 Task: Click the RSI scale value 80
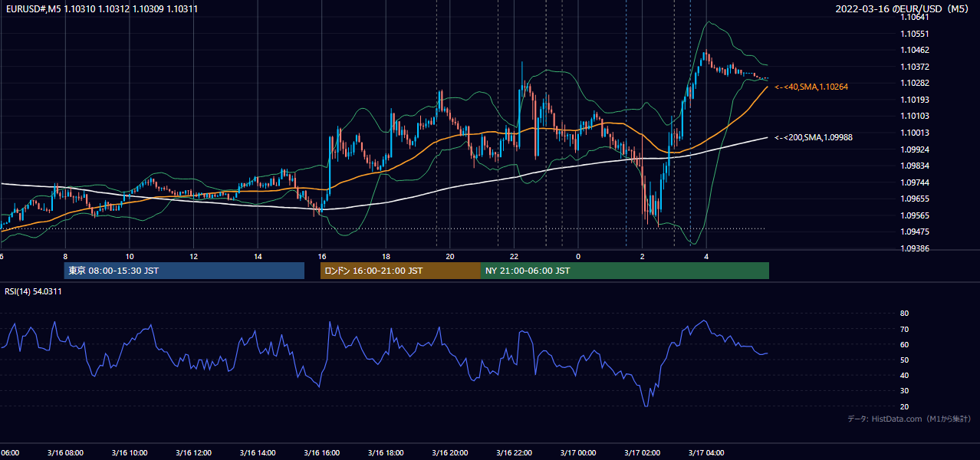(x=904, y=314)
